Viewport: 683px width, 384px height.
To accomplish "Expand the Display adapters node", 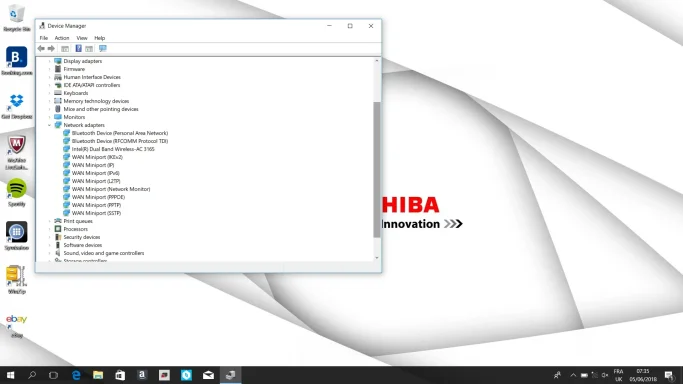I will click(50, 61).
